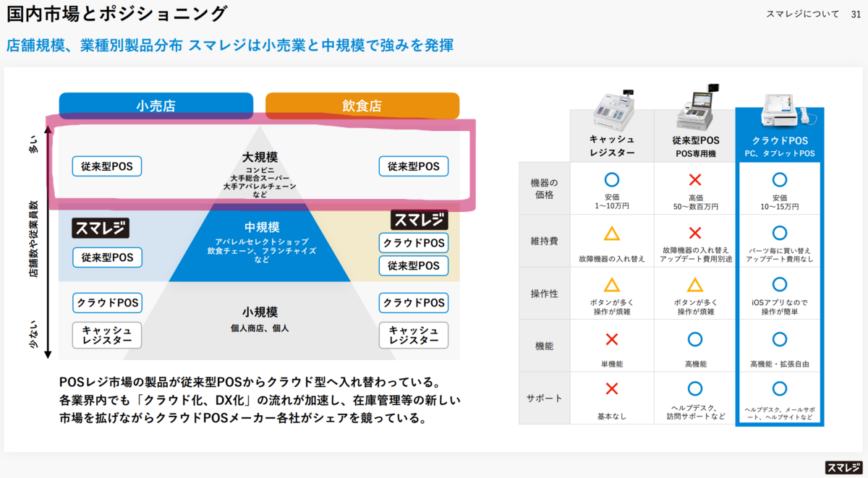Click the red cross for 従来型POS 維持費

pos(695,233)
